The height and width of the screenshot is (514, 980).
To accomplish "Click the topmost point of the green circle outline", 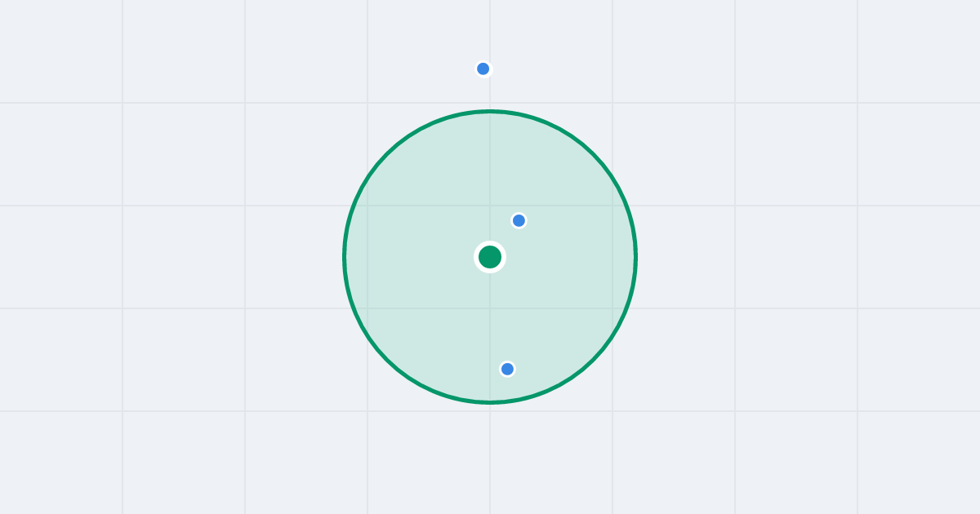I will click(490, 111).
